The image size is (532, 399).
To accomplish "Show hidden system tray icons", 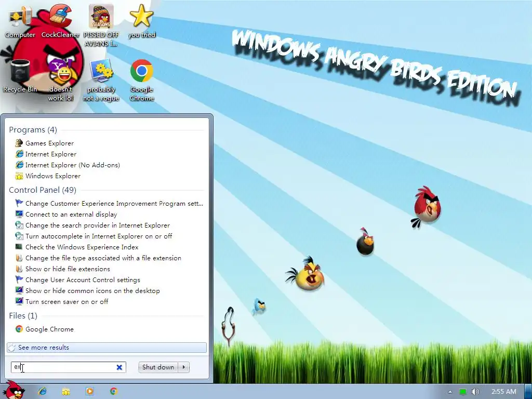I will [450, 392].
